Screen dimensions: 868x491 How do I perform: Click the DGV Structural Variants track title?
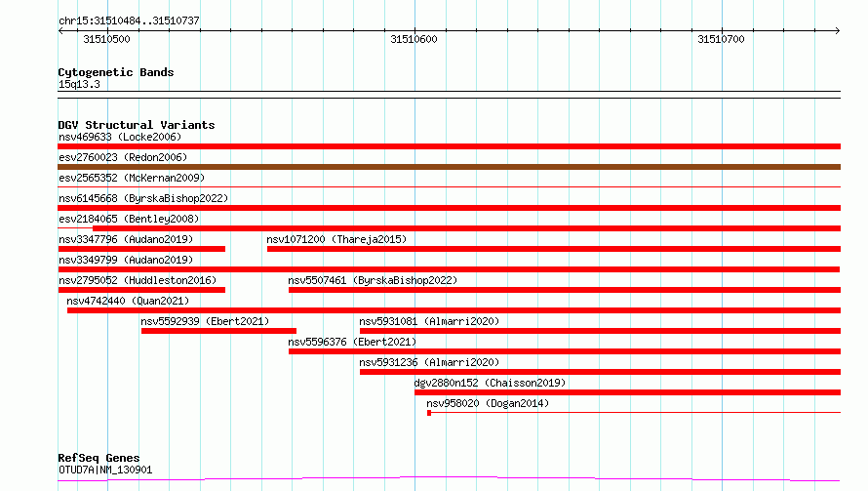[137, 125]
